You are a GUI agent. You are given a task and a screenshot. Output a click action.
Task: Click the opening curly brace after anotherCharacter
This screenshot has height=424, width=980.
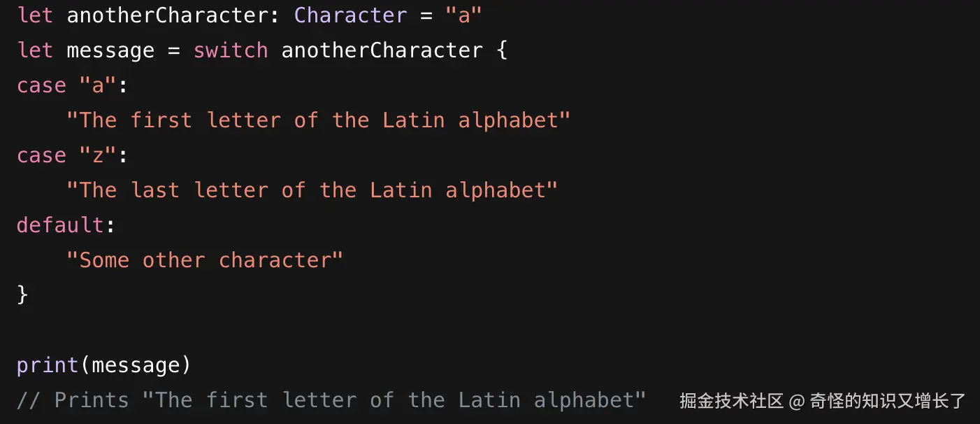501,50
